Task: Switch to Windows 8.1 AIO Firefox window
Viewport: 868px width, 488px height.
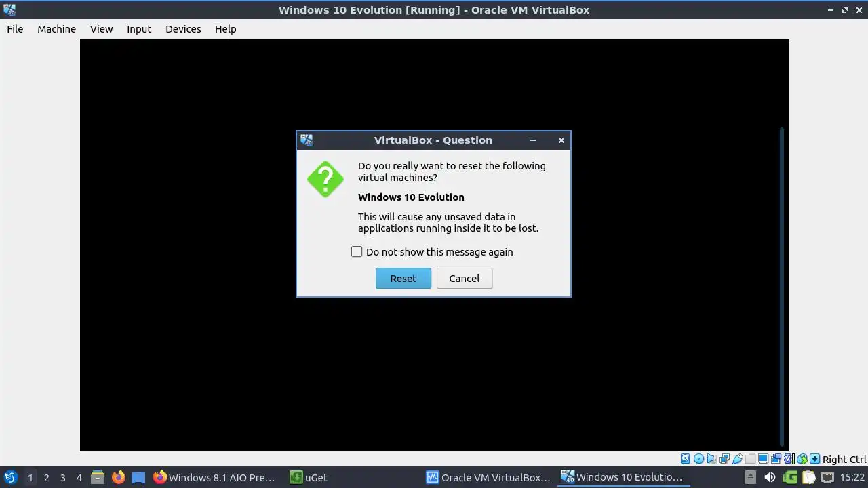Action: pos(214,477)
